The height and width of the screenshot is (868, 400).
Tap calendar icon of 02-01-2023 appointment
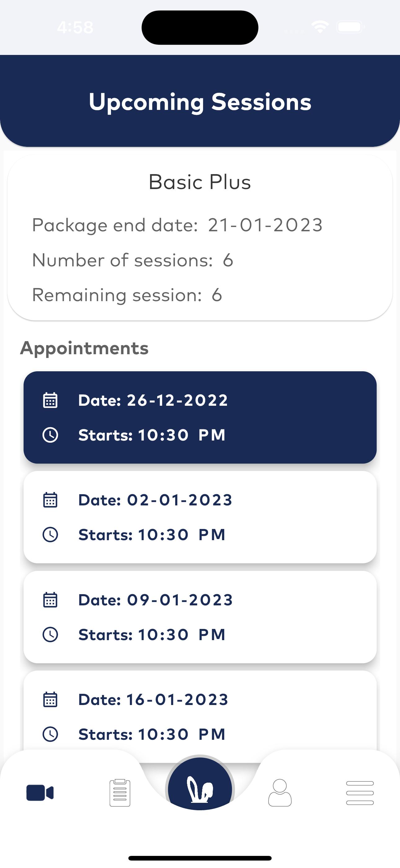pos(50,500)
